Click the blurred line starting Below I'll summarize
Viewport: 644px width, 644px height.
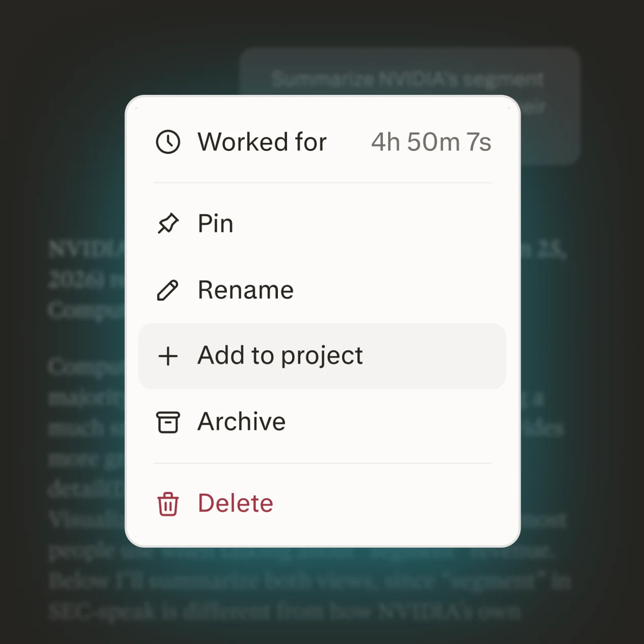[310, 581]
